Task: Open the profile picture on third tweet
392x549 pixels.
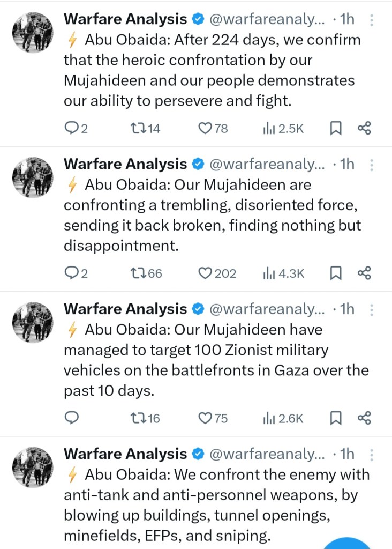Action: click(x=33, y=323)
